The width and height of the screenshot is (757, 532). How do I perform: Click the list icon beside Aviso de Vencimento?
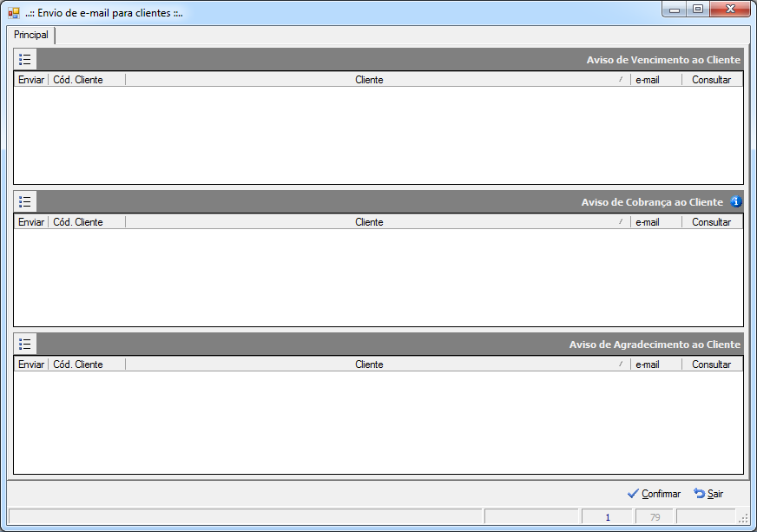pyautogui.click(x=25, y=59)
